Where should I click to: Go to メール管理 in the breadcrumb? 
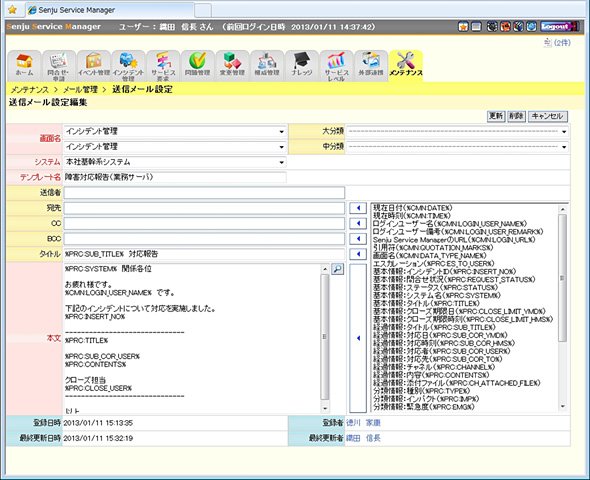pyautogui.click(x=80, y=90)
